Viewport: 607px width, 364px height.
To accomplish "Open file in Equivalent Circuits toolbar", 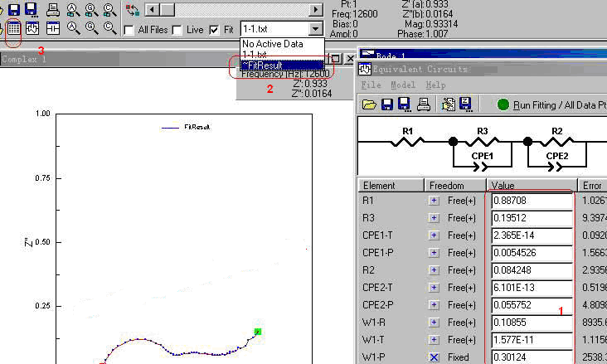I will point(369,104).
